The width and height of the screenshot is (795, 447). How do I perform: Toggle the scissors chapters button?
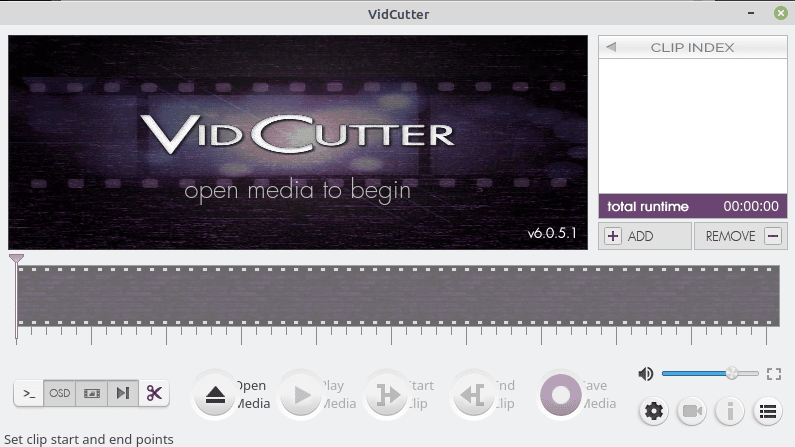(154, 393)
